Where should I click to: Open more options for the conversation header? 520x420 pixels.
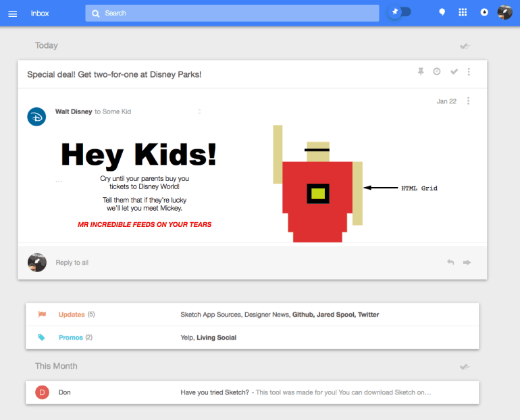(469, 72)
